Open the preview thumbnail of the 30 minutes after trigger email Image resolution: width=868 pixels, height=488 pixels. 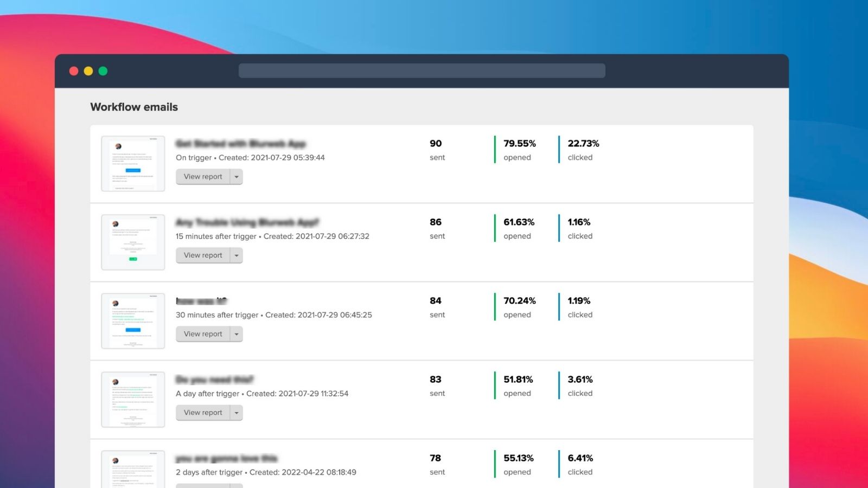[x=133, y=321]
